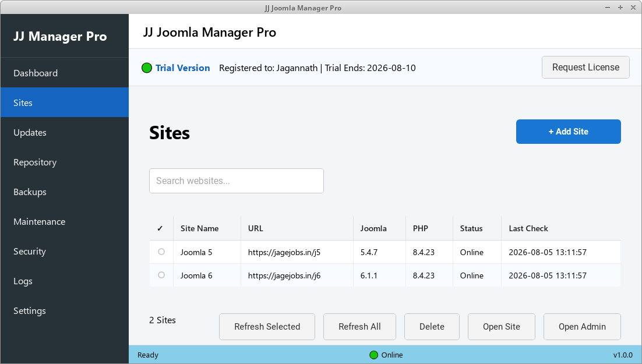Click the Ready status bar text
The image size is (642, 364).
(148, 355)
